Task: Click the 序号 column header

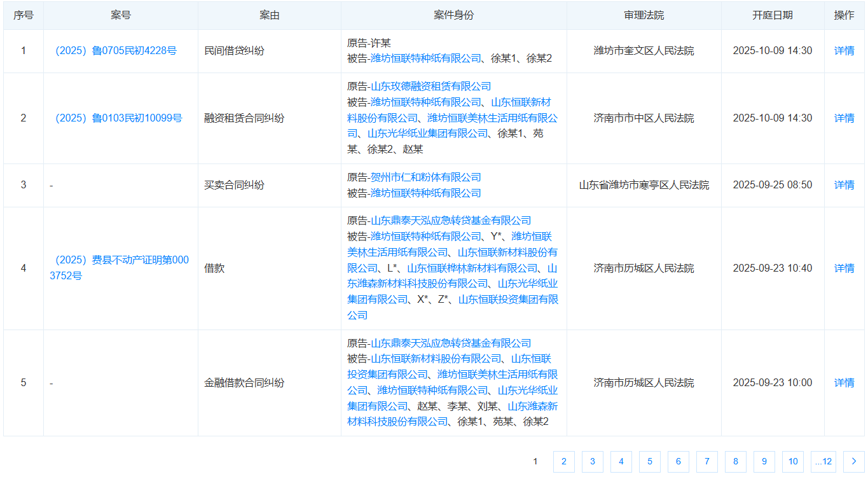Action: 24,15
